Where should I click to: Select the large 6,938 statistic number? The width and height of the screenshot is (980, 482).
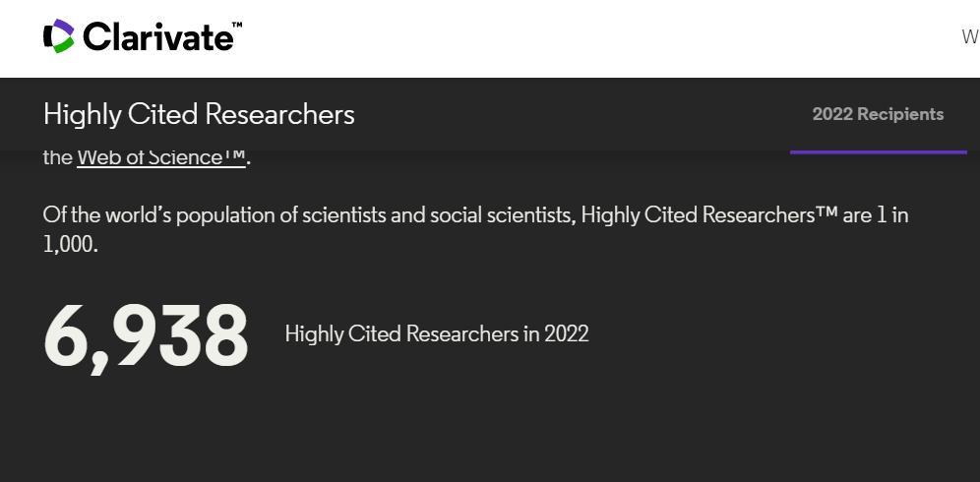pos(146,335)
